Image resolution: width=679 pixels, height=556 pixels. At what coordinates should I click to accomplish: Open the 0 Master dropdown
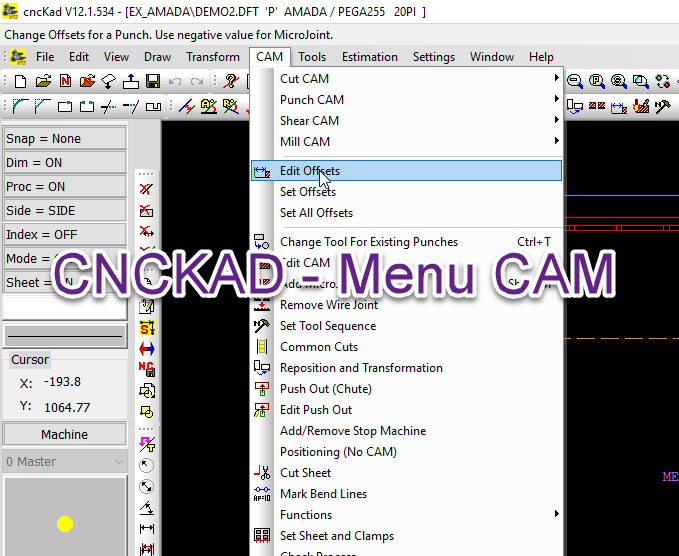65,462
